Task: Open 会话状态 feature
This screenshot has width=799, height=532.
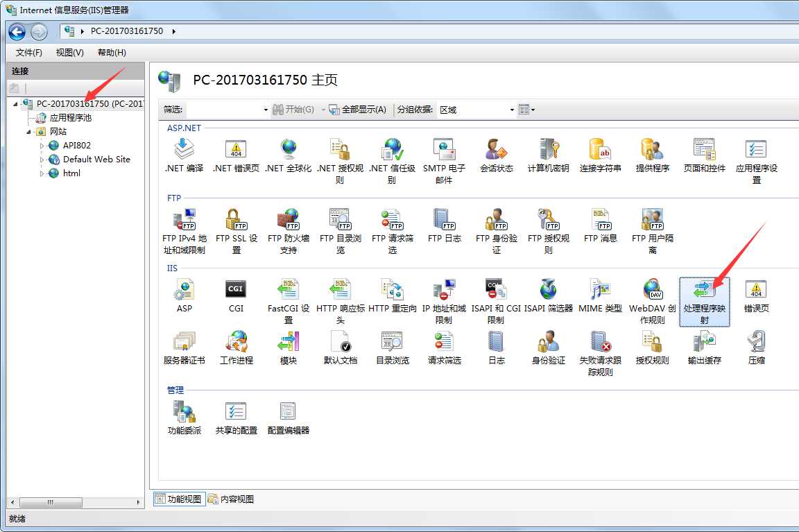Action: (x=497, y=156)
